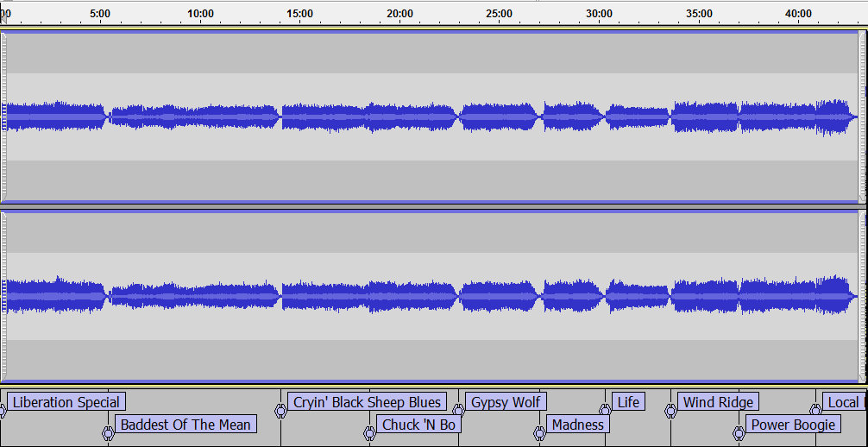Image resolution: width=868 pixels, height=447 pixels.
Task: Select the Liberation Special label
Action: click(66, 402)
